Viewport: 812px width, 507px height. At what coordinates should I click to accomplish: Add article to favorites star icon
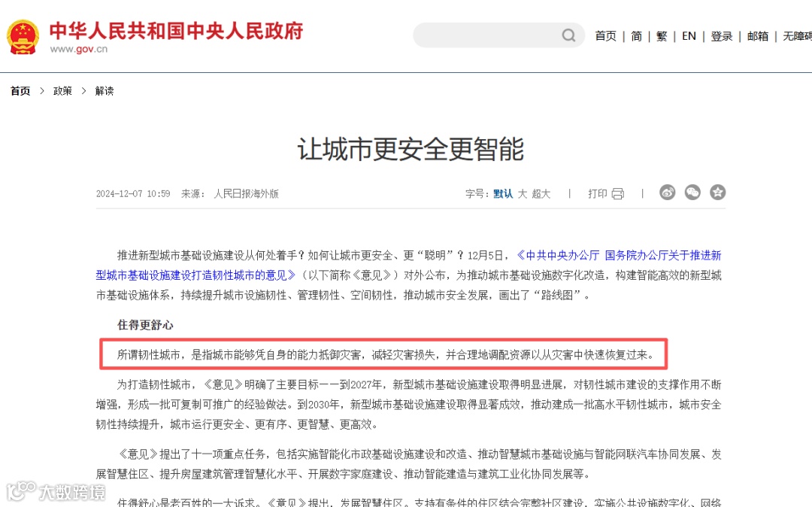[x=717, y=193]
